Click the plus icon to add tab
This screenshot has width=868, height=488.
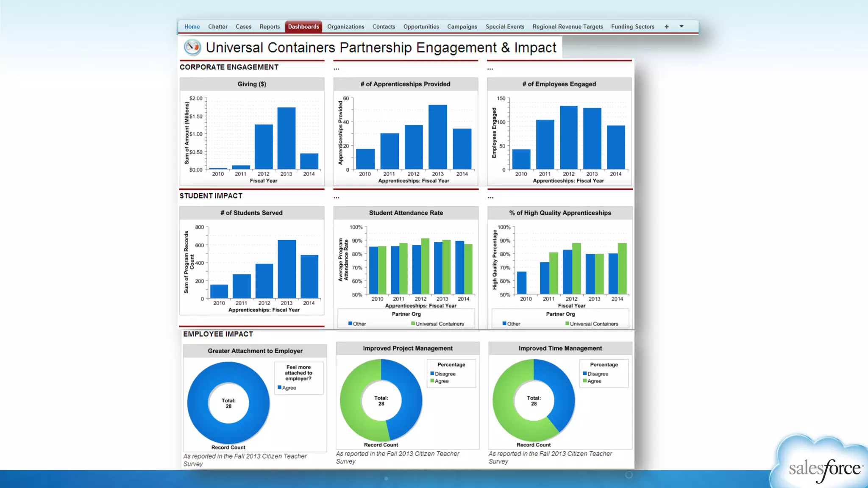(667, 27)
